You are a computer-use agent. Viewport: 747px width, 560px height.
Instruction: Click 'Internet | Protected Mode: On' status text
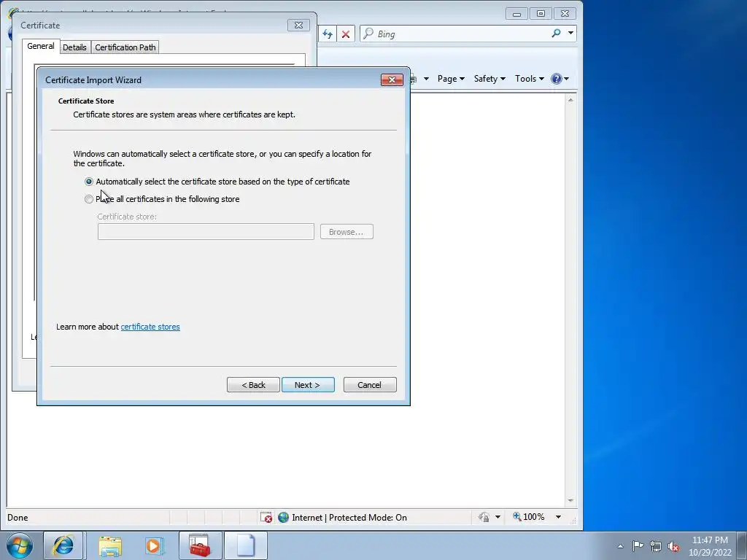pyautogui.click(x=349, y=518)
